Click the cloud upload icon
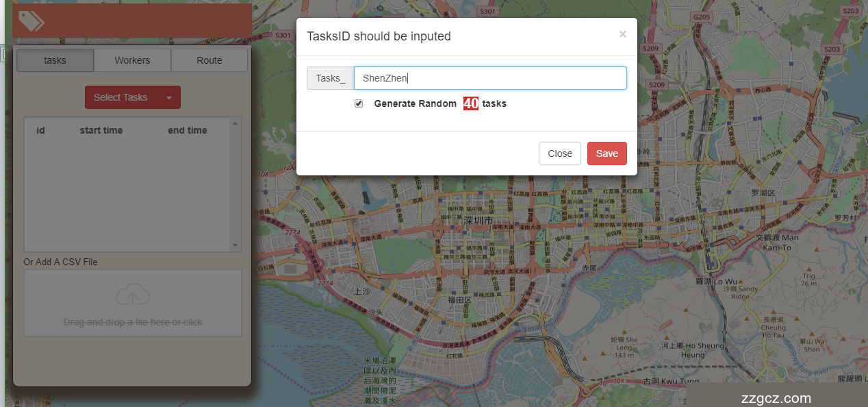The image size is (868, 407). point(133,295)
